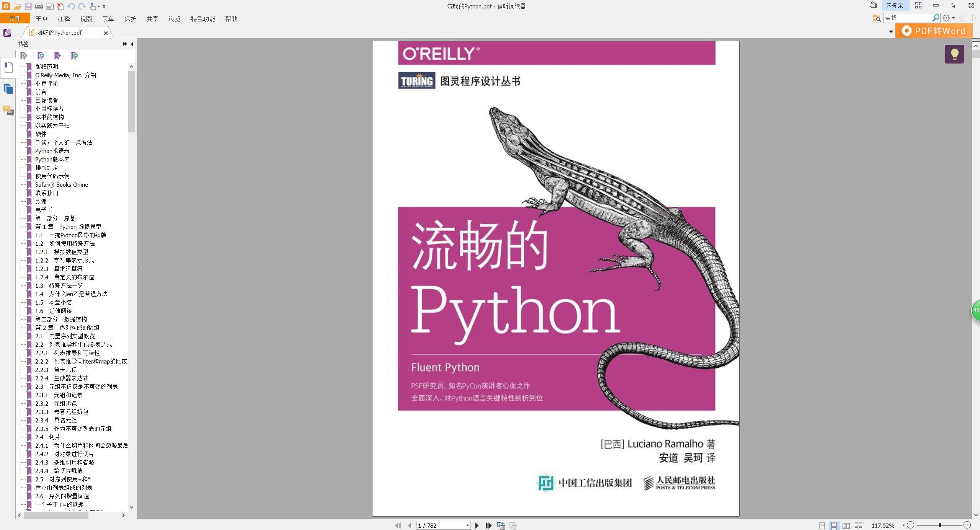Switch to the 主页 ribbon tab
The height and width of the screenshot is (530, 980).
pos(41,18)
